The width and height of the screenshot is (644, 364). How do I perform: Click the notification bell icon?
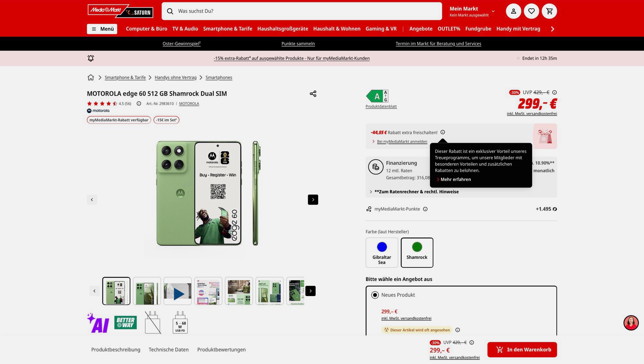pos(91,58)
